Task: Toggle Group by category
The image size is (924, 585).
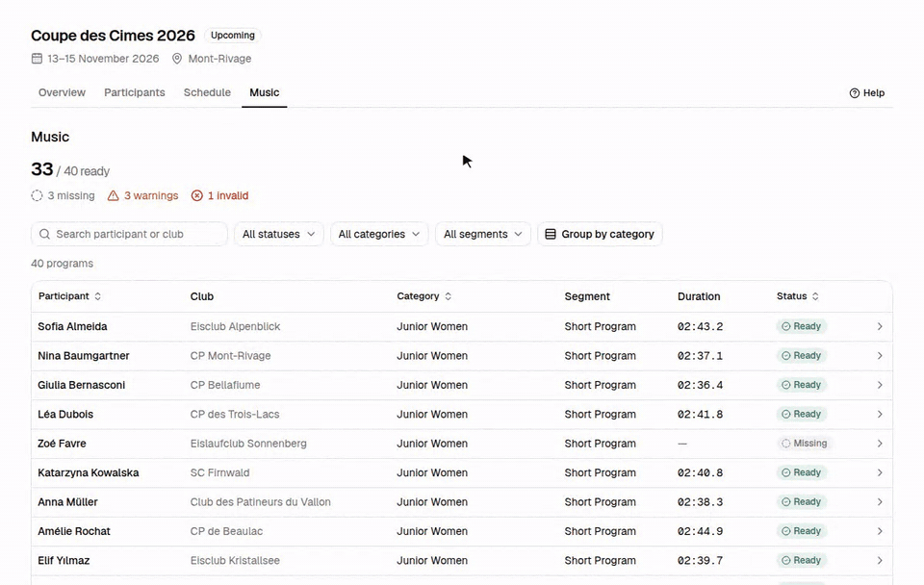Action: click(x=600, y=234)
